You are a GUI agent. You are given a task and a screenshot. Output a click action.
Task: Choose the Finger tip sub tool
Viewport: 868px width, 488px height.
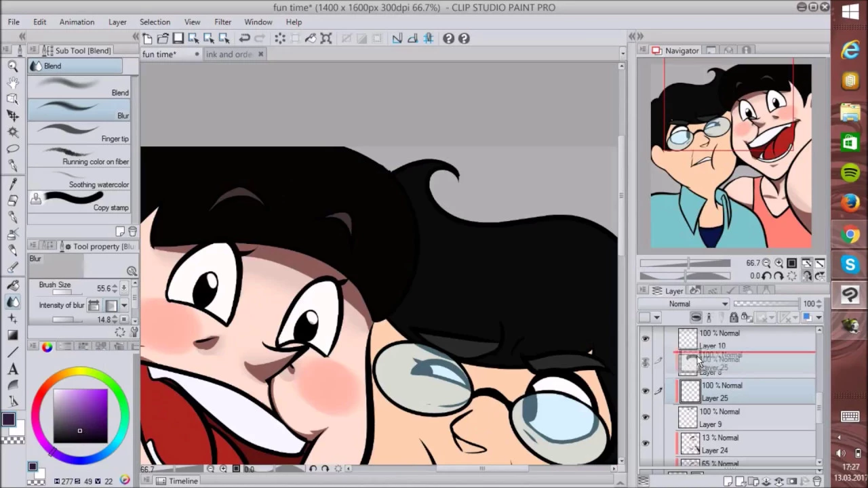(x=79, y=133)
